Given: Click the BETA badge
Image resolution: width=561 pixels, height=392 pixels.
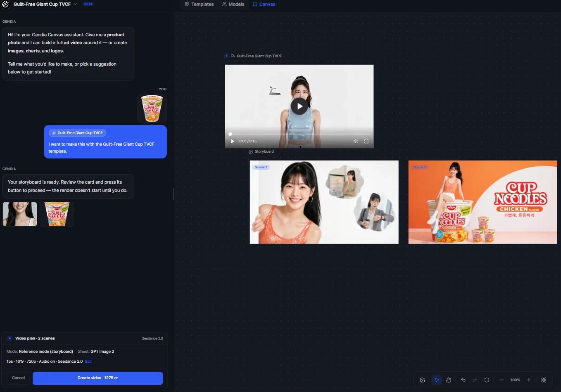Looking at the screenshot, I should pos(88,4).
